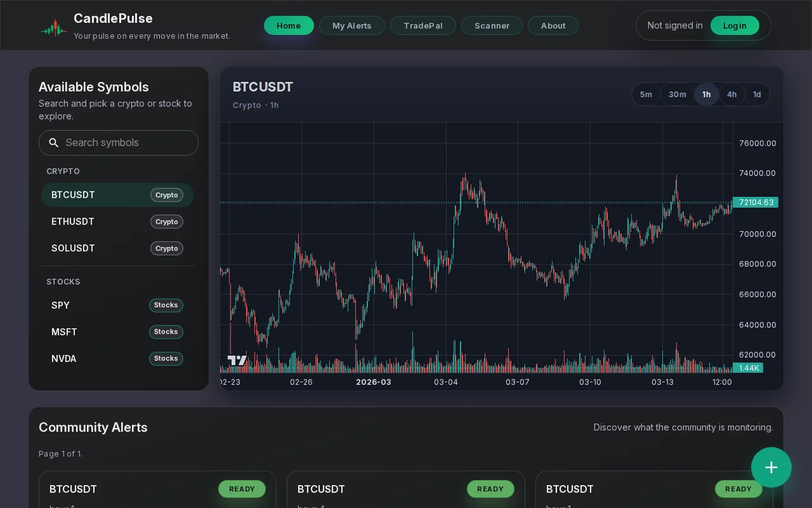Click the 76000.00 price axis label
This screenshot has width=812, height=508.
757,144
